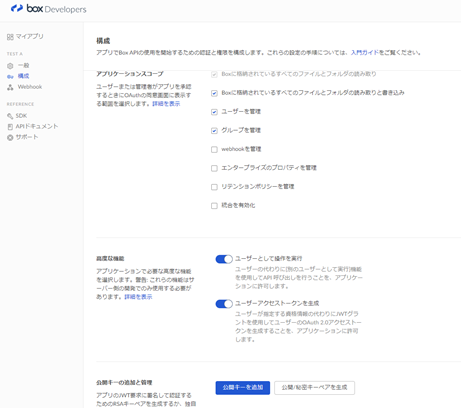Click 公開/秘密キーペアを生成 button

(314, 388)
